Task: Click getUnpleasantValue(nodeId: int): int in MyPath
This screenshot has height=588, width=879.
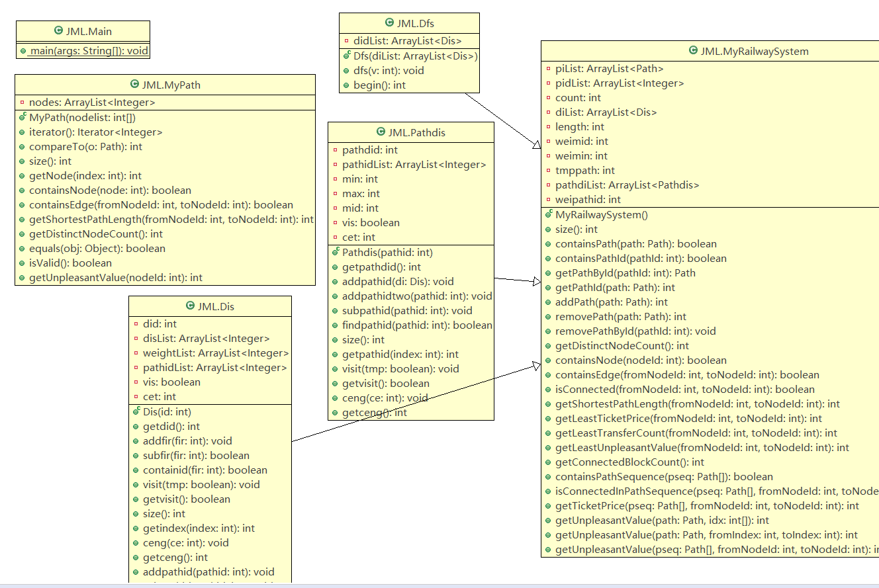Action: pos(116,277)
